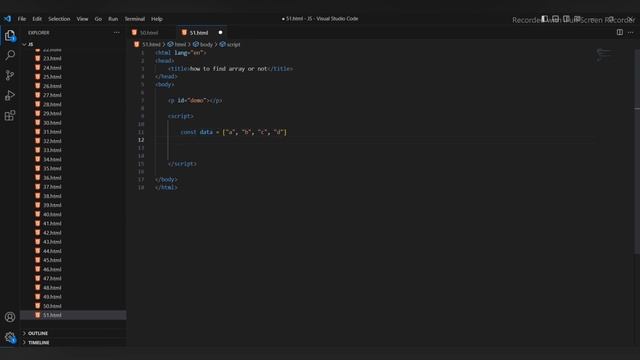640x360 pixels.
Task: Click the editor vertical scrollbar
Action: click(637, 151)
